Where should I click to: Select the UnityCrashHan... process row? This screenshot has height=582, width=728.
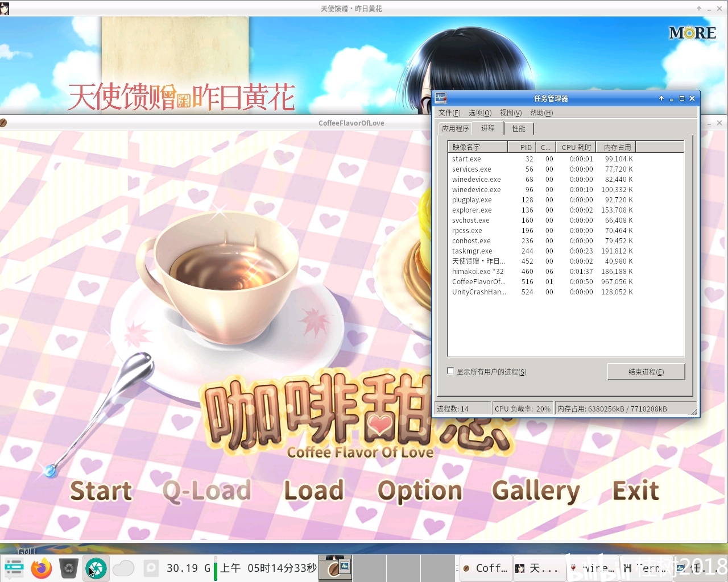pyautogui.click(x=542, y=292)
